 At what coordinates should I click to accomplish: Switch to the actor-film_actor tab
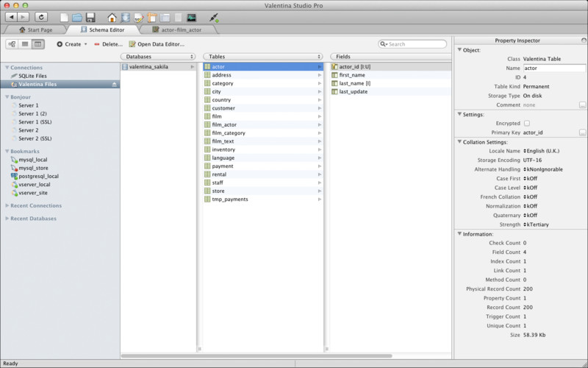tap(177, 29)
